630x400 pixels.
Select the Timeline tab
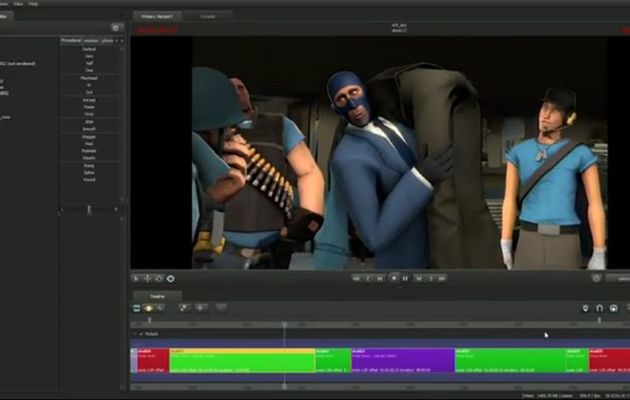[x=157, y=296]
